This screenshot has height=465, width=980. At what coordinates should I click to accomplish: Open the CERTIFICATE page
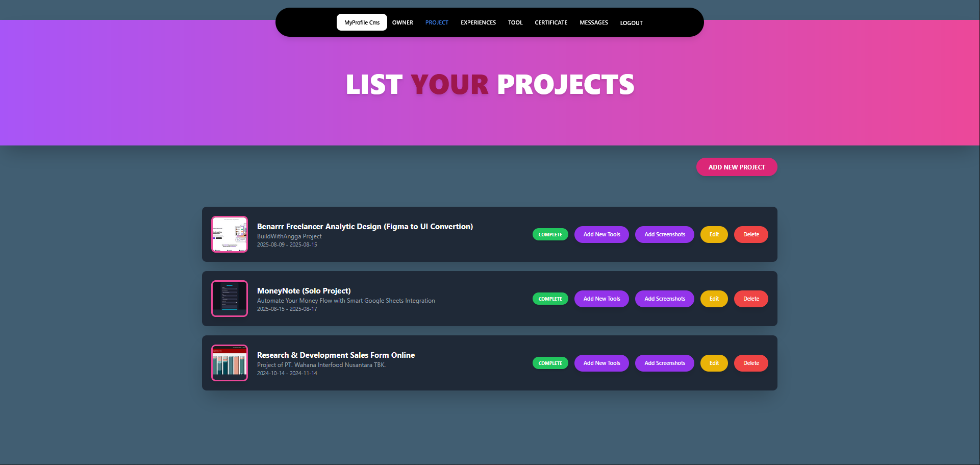pos(551,22)
